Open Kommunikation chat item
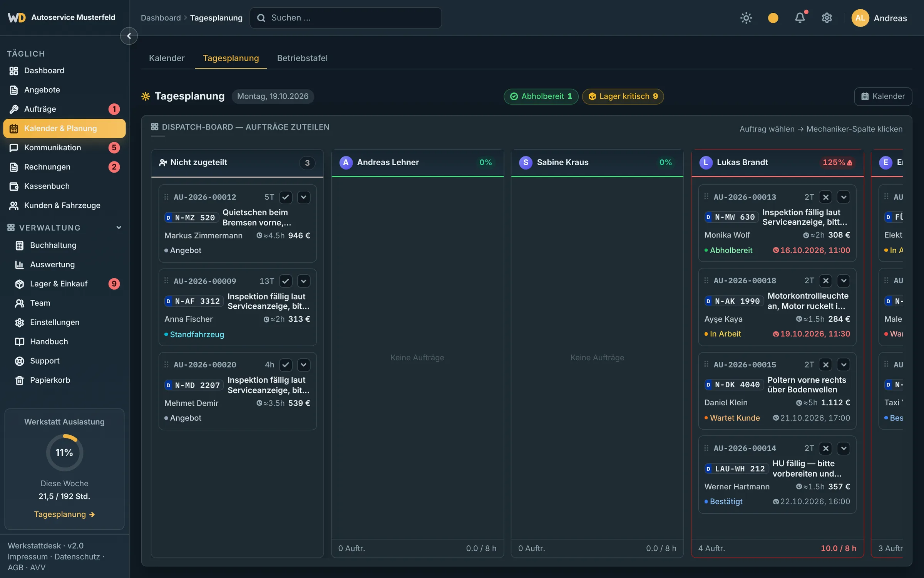The width and height of the screenshot is (924, 578). pyautogui.click(x=64, y=148)
